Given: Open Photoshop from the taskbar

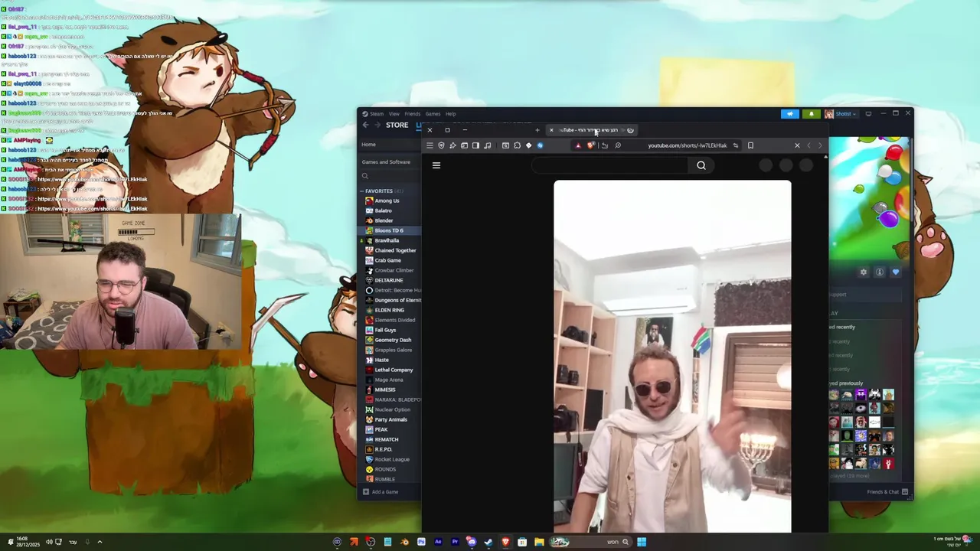Looking at the screenshot, I should [422, 542].
